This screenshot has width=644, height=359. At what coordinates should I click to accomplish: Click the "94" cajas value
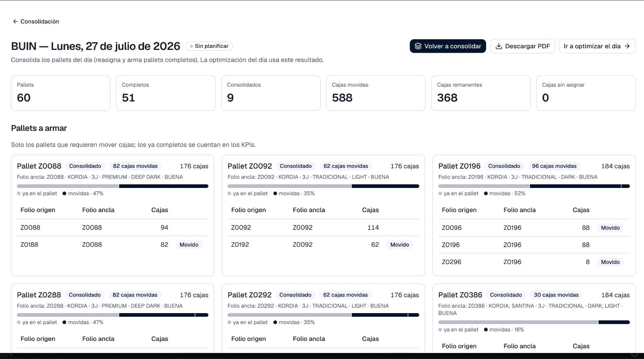(x=164, y=227)
